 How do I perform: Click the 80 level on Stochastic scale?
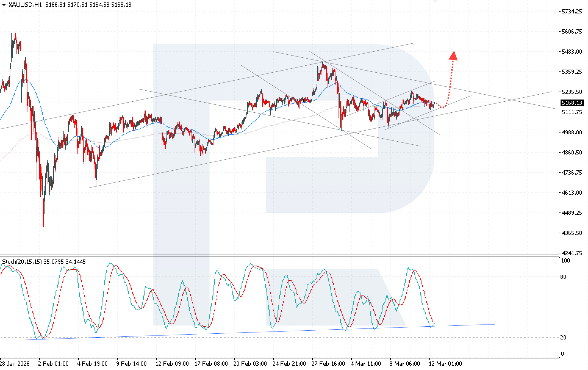click(x=563, y=277)
